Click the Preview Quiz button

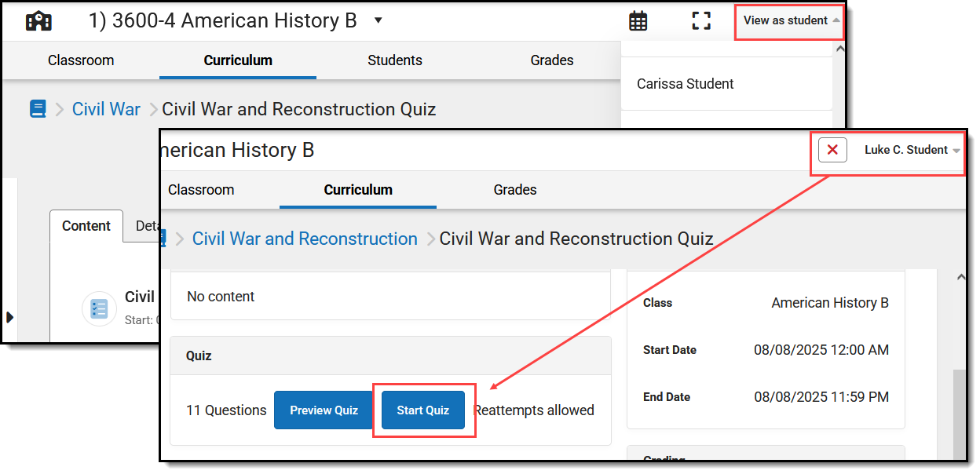tap(324, 410)
